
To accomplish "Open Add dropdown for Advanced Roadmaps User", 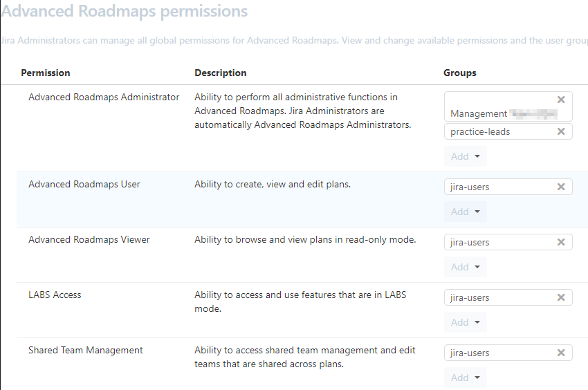I will click(466, 212).
